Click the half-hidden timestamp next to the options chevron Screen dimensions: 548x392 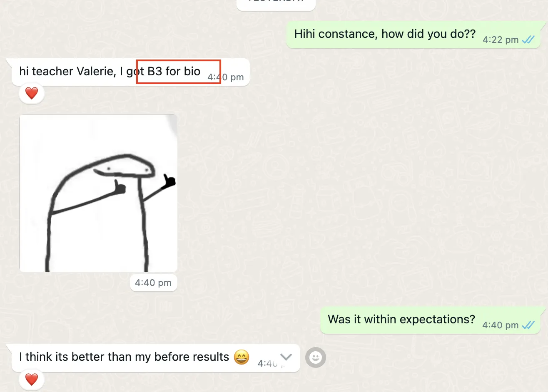[269, 363]
